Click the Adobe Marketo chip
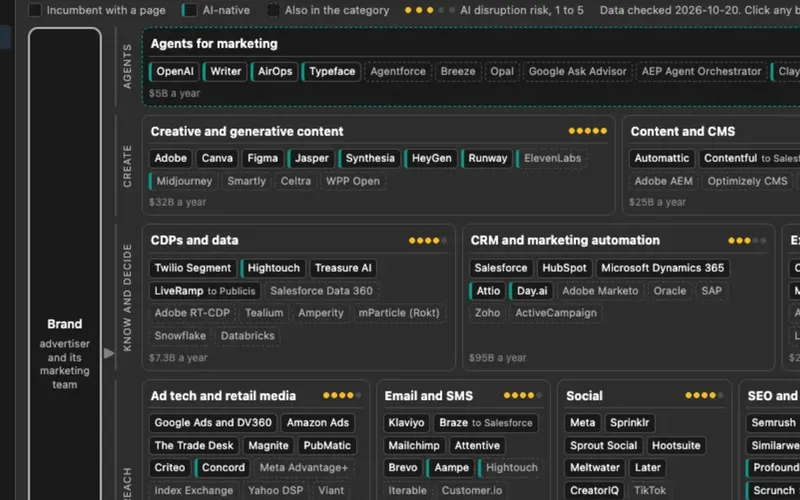 (x=600, y=291)
